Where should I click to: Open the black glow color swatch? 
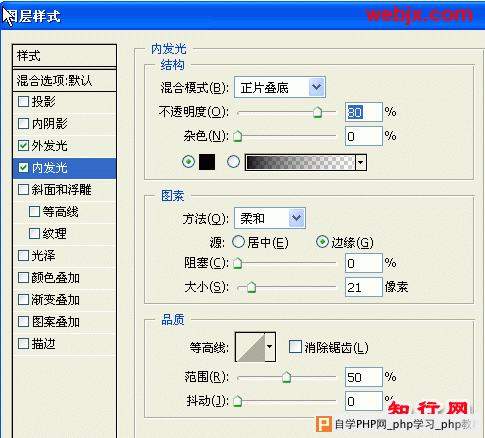point(207,162)
